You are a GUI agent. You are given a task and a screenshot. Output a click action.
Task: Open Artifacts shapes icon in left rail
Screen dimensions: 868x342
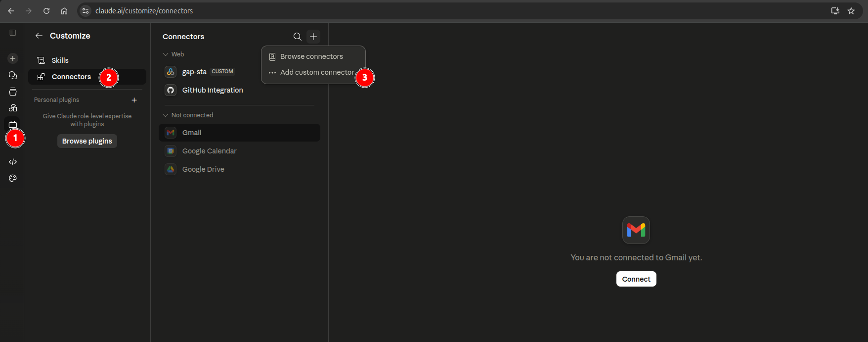[x=13, y=108]
